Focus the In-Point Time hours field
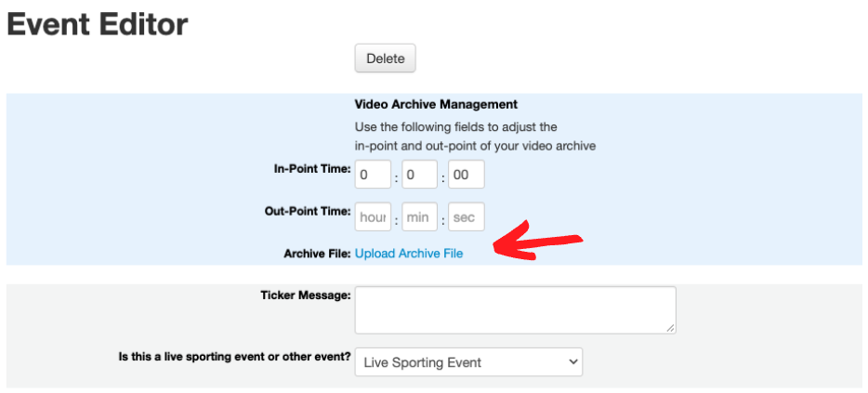Image resolution: width=868 pixels, height=393 pixels. (373, 175)
